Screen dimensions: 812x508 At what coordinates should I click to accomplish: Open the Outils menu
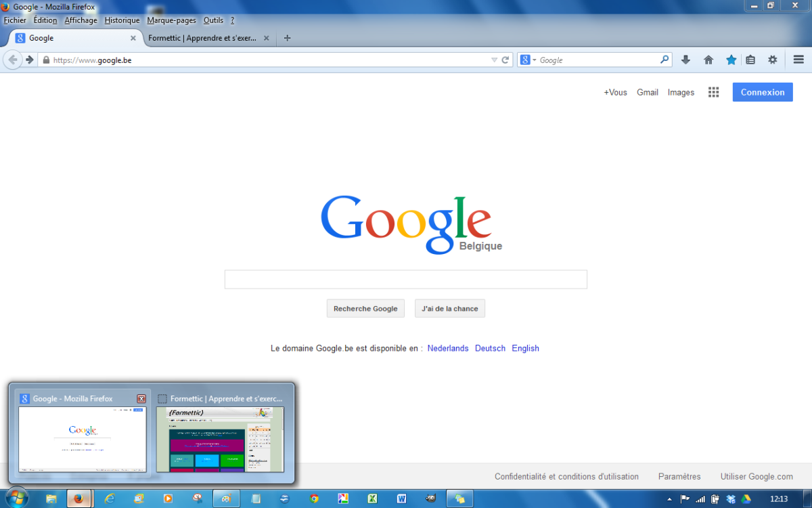tap(213, 20)
